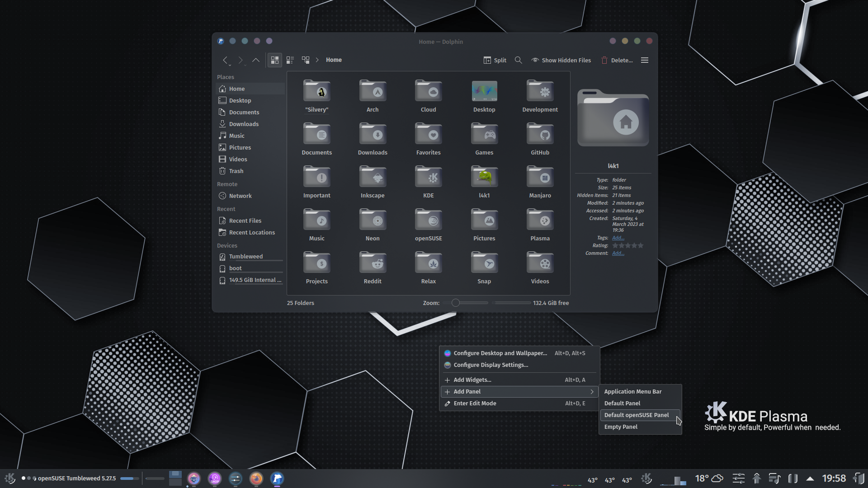Viewport: 868px width, 488px height.
Task: Choose Configure Display Settings
Action: click(x=519, y=365)
